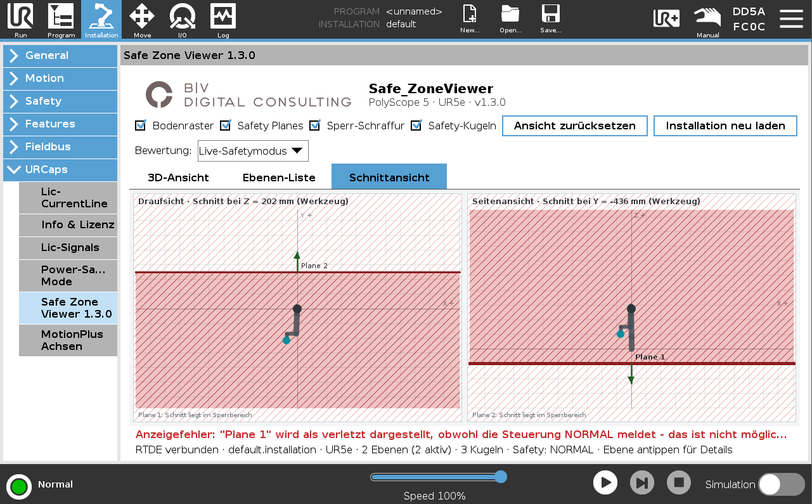812x504 pixels.
Task: Click the Plane 1 Sperrbereich footer note
Action: click(x=195, y=415)
